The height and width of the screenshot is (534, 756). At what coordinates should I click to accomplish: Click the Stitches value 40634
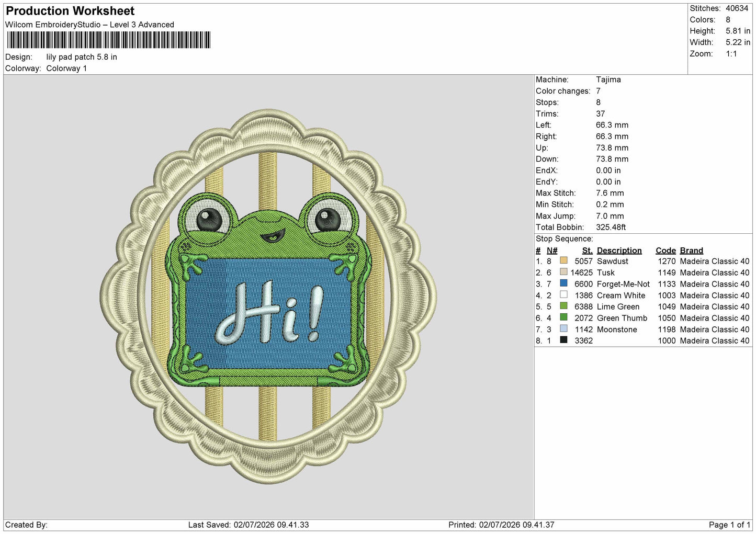pyautogui.click(x=737, y=8)
